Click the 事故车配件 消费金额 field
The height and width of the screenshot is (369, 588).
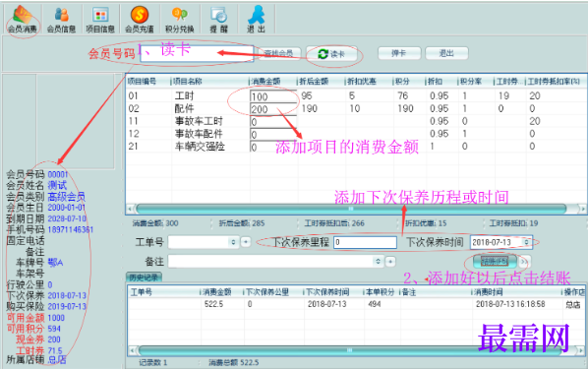(273, 135)
